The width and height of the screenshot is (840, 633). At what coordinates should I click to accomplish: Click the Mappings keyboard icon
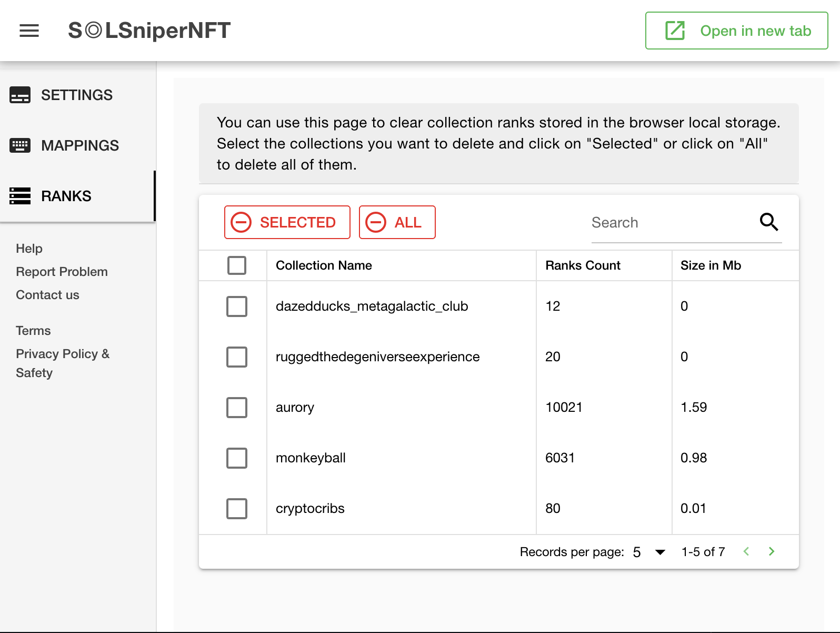click(20, 145)
